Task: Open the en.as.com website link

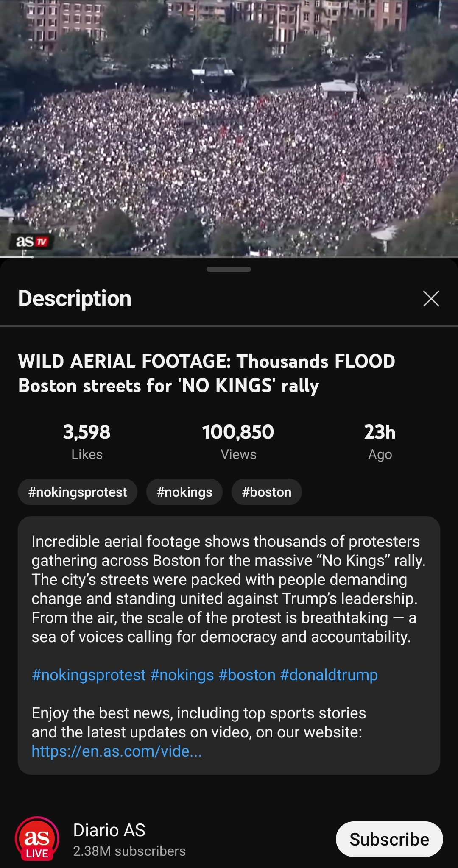Action: pyautogui.click(x=117, y=751)
